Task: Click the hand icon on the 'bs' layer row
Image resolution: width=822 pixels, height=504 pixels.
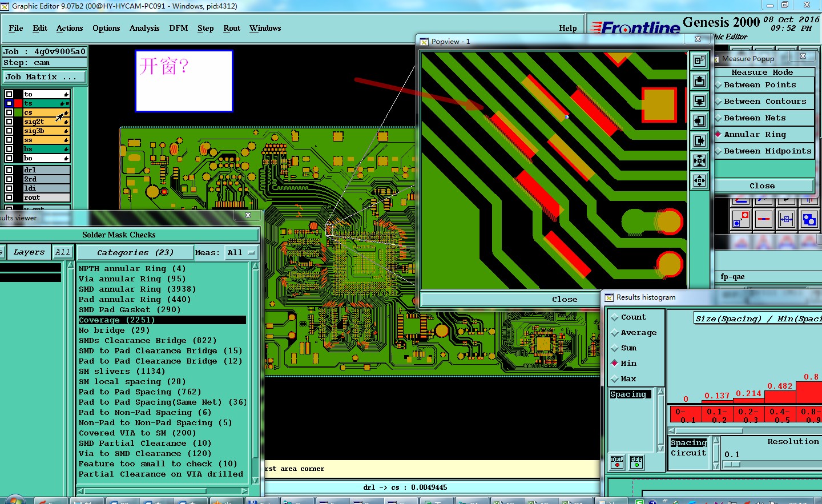Action: (x=66, y=149)
